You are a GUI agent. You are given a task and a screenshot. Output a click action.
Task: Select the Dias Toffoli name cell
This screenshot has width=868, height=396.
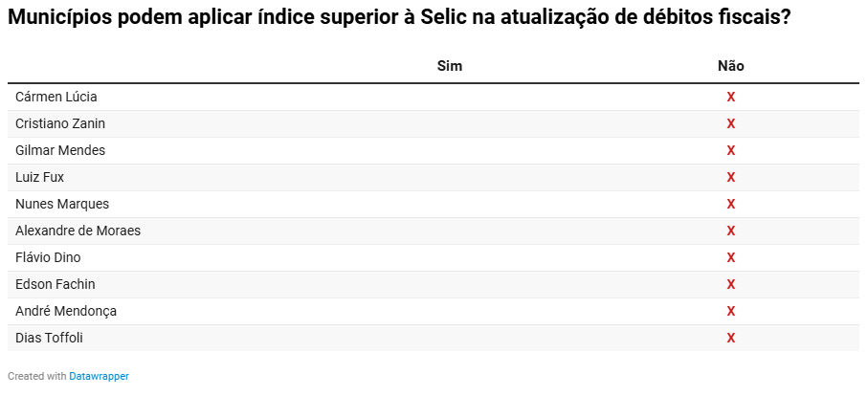56,338
